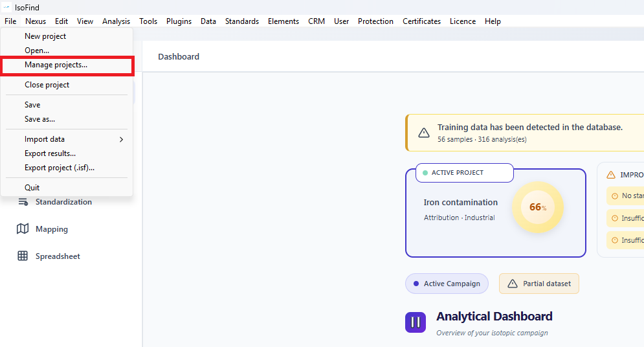Open the Licence menu

tap(463, 21)
